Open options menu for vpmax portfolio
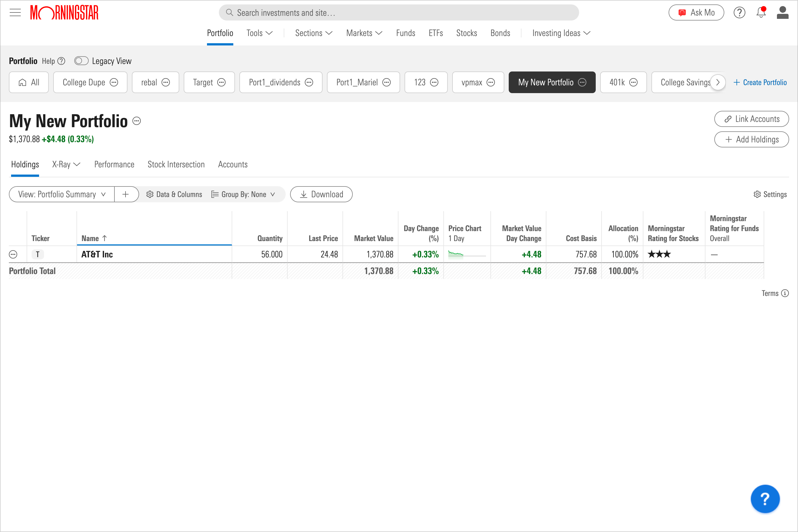The width and height of the screenshot is (798, 532). [x=491, y=83]
